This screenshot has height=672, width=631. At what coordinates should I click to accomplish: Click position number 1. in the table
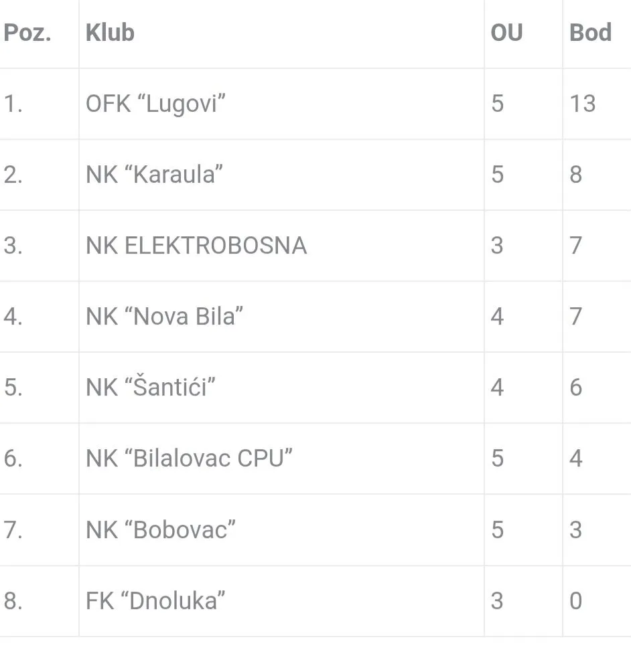coord(13,104)
